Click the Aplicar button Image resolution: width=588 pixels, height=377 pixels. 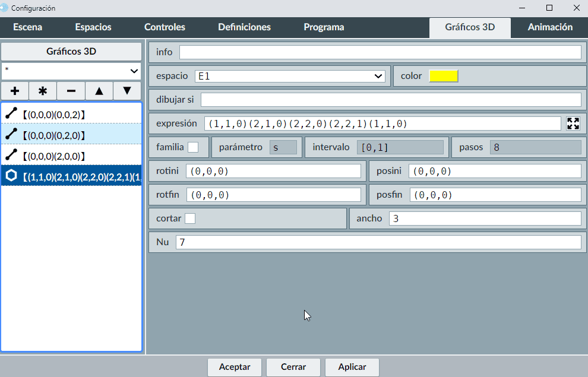pos(352,367)
